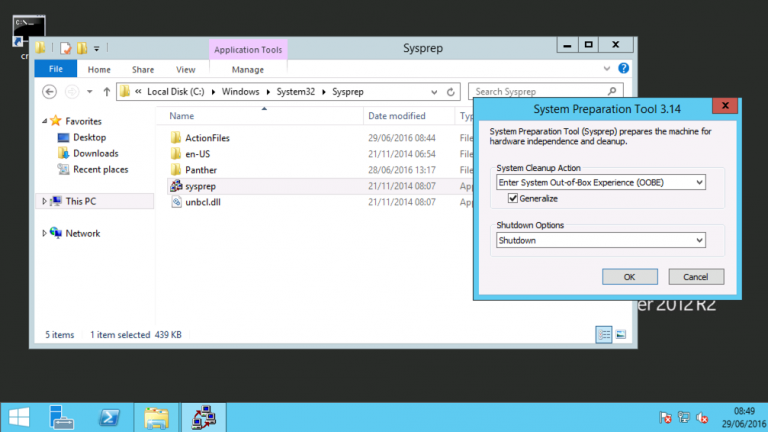Go back in Explorer navigation
Image resolution: width=768 pixels, height=432 pixels.
49,92
